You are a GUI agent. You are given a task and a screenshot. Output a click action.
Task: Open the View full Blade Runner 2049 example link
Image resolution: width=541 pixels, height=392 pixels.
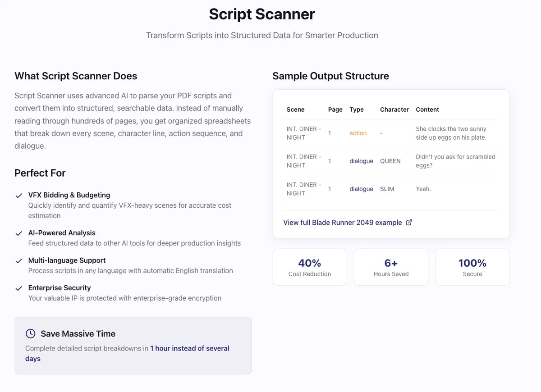click(342, 223)
